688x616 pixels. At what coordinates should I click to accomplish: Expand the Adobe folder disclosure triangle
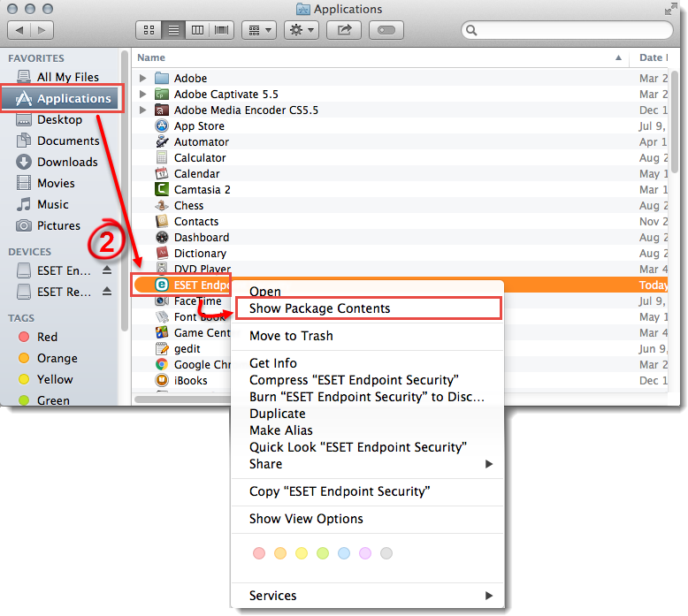pos(142,79)
